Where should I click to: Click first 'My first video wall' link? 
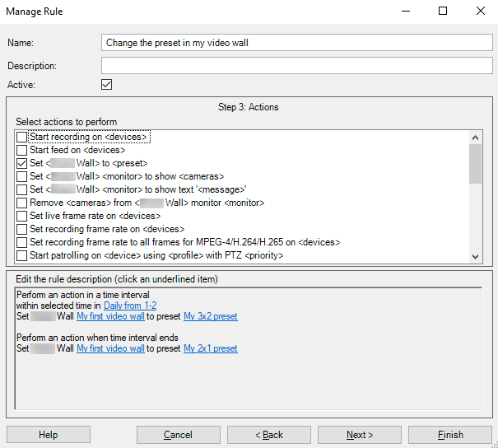110,316
